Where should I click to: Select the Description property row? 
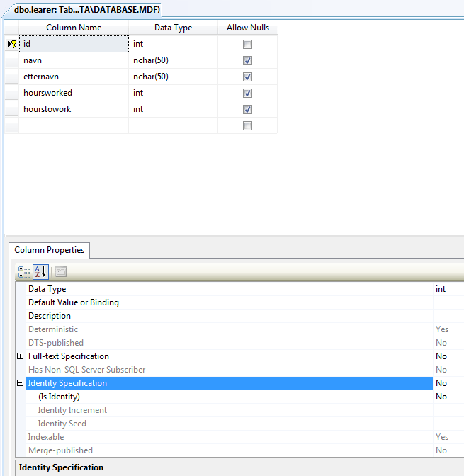pyautogui.click(x=230, y=316)
